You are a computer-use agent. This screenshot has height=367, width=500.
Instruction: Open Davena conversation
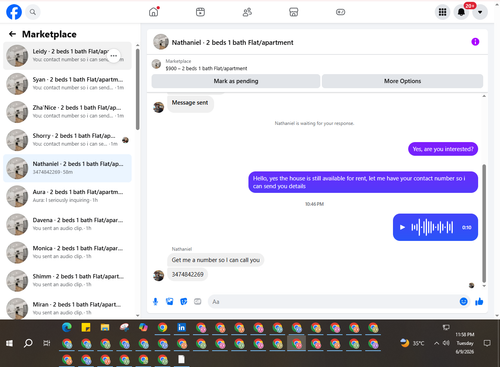tap(67, 224)
